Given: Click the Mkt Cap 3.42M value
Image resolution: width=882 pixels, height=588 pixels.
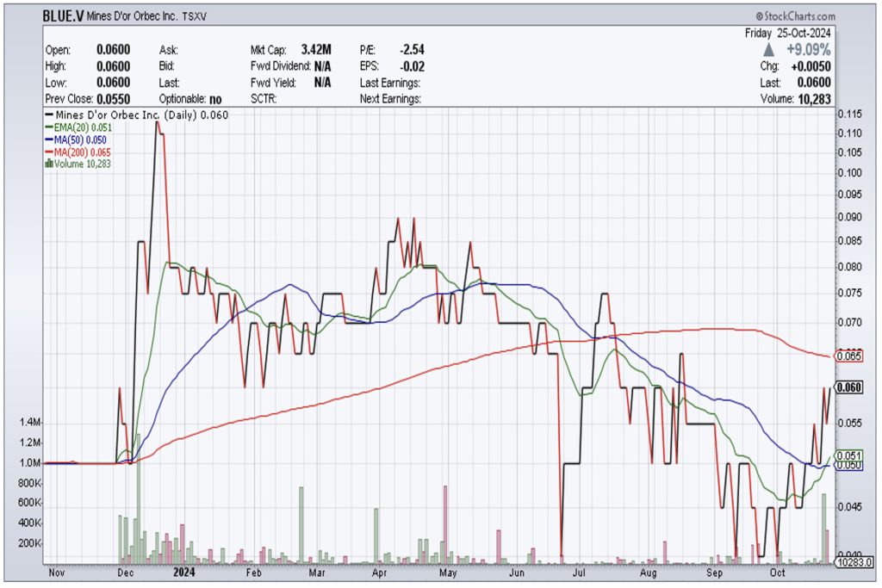Looking at the screenshot, I should [316, 50].
